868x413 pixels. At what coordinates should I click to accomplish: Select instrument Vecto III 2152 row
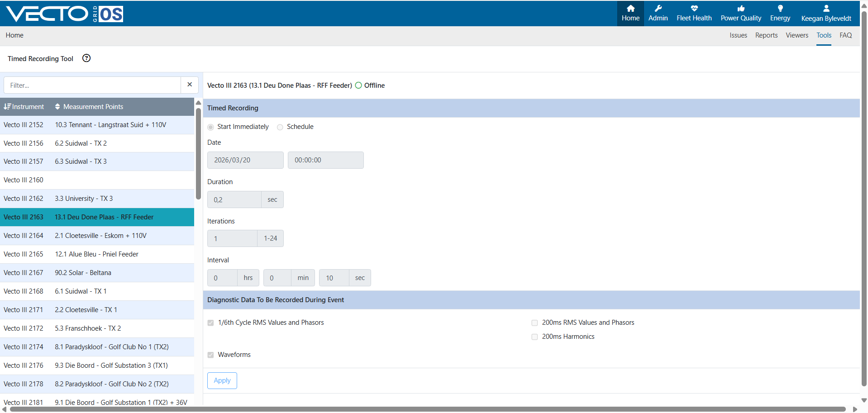[97, 125]
